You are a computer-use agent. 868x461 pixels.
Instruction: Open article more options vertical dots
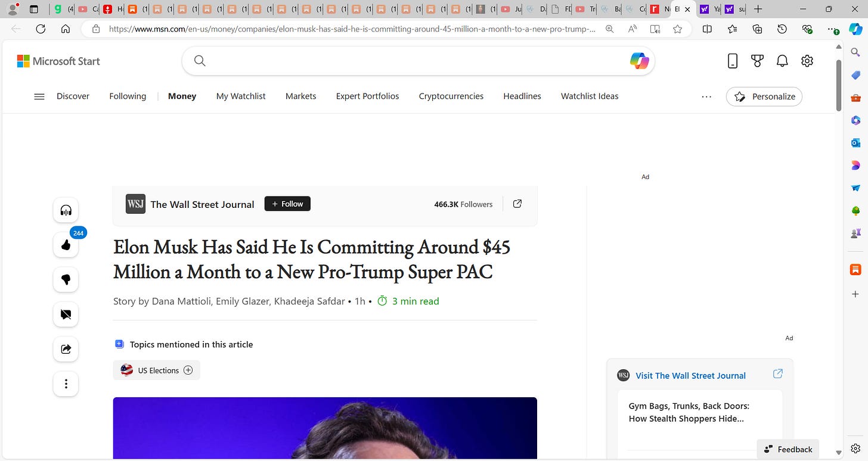pyautogui.click(x=66, y=384)
